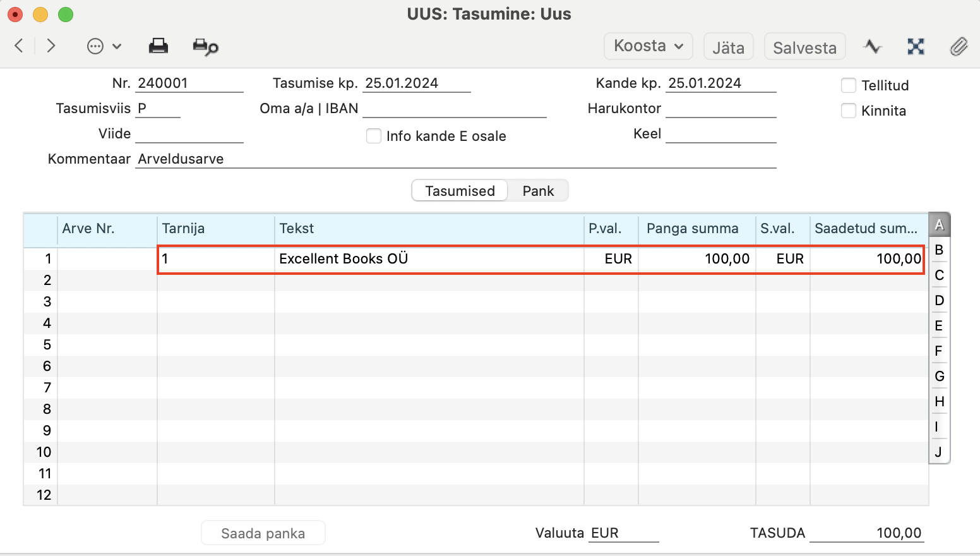This screenshot has width=980, height=556.
Task: Click the link manager cross icon
Action: (916, 46)
